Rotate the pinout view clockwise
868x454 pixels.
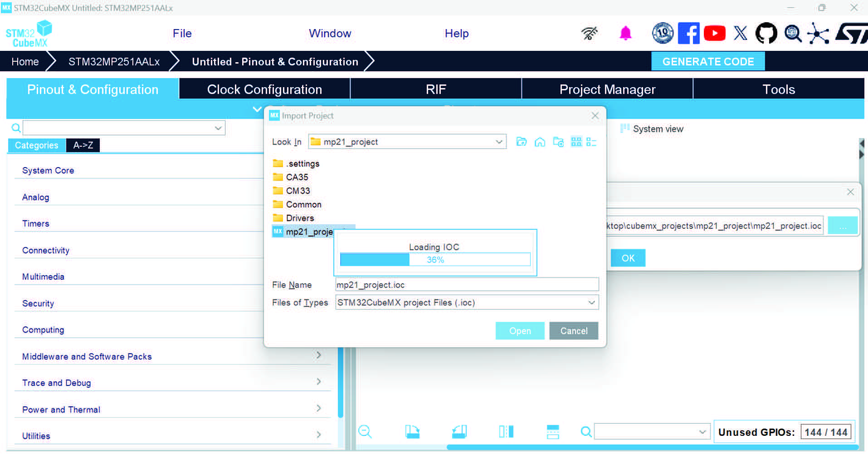tap(412, 431)
